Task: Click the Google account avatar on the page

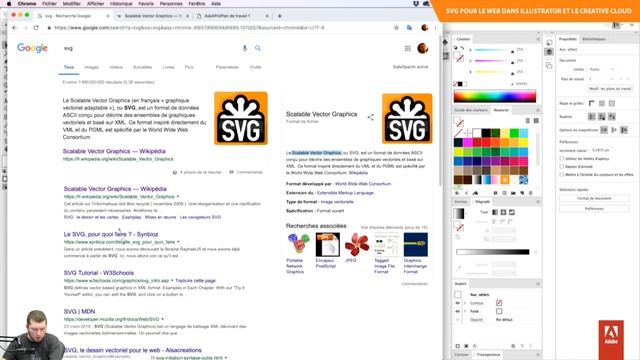Action: coord(422,48)
